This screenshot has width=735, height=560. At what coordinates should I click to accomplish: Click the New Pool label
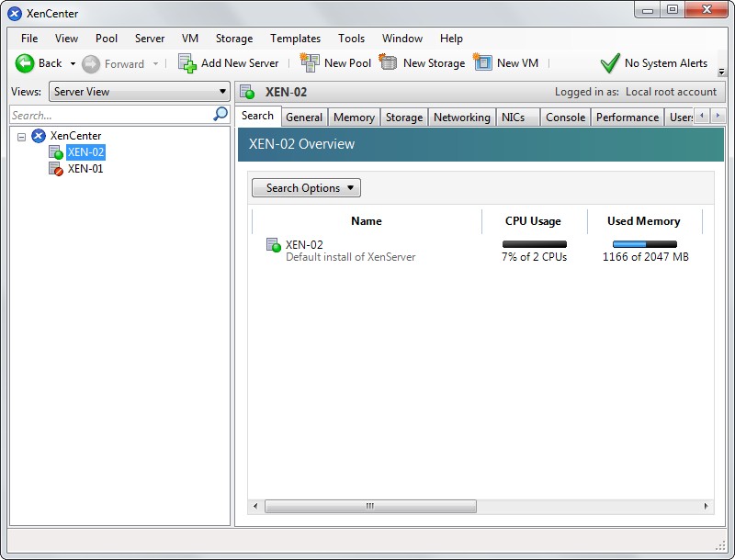coord(347,63)
